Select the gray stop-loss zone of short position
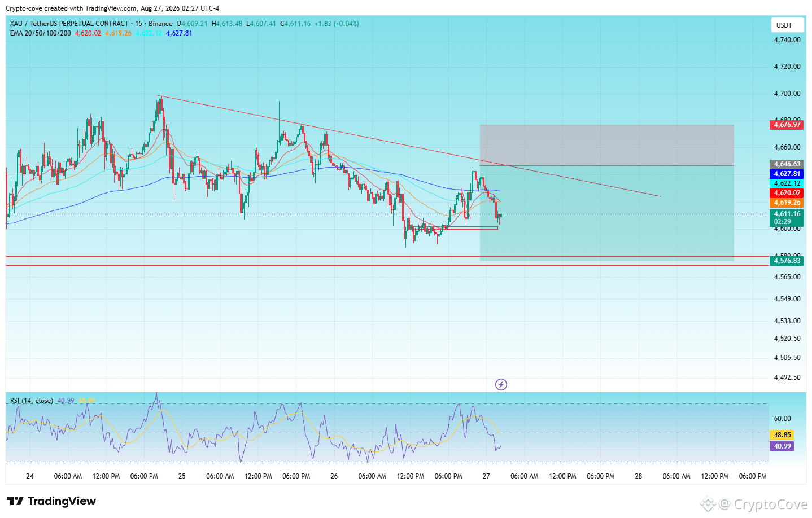812x518 pixels. tap(607, 145)
